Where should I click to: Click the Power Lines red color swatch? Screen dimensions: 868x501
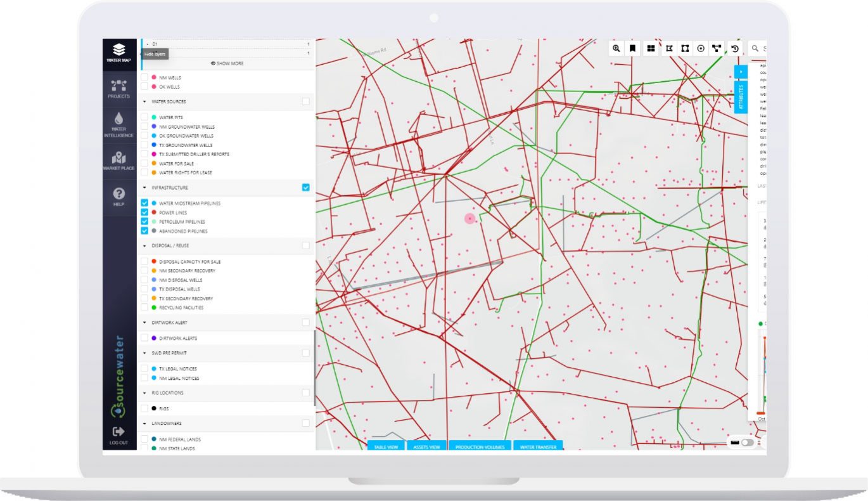[154, 212]
